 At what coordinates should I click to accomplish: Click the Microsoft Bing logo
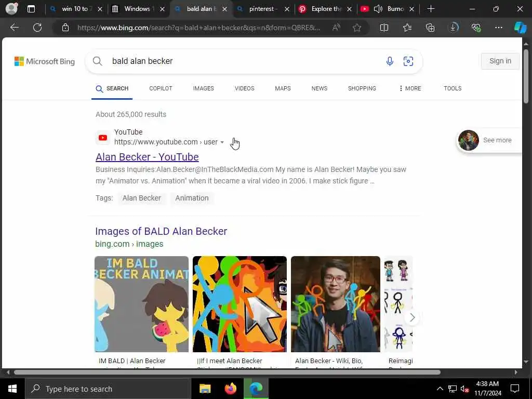pyautogui.click(x=45, y=61)
